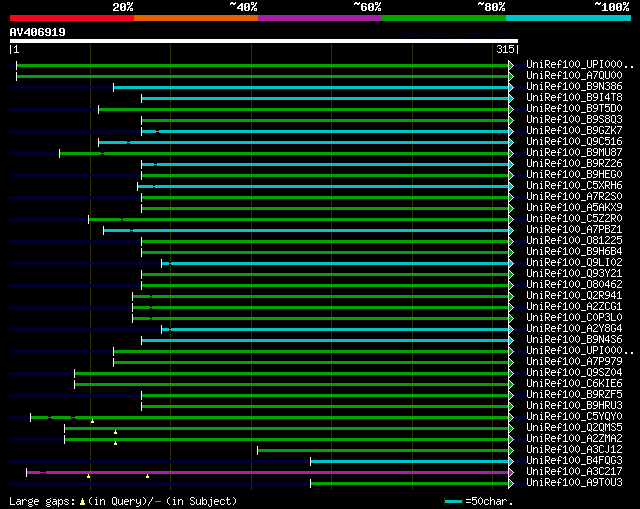Select the UniRef100_B9I4T8 hit label
Screen dimensions: 640x509
pos(574,98)
